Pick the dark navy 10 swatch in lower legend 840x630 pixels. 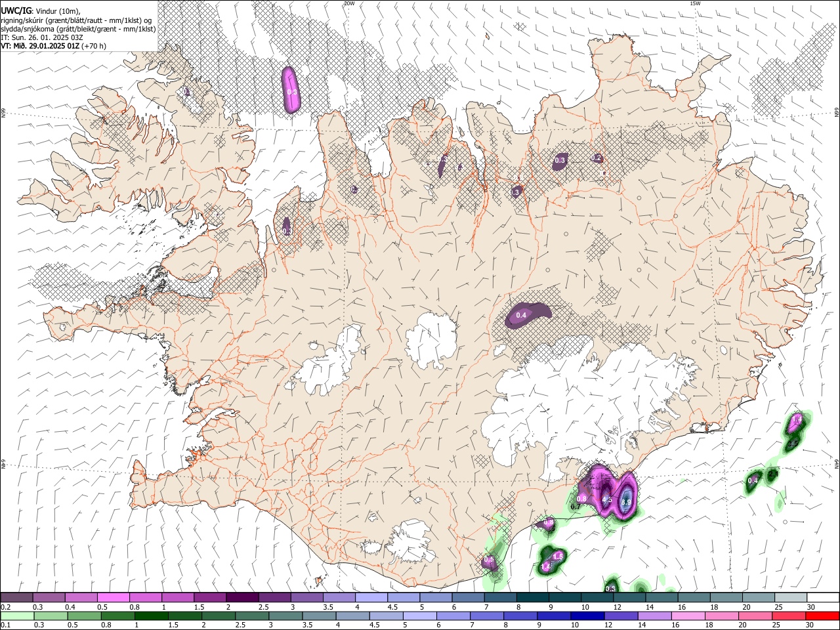pyautogui.click(x=586, y=616)
